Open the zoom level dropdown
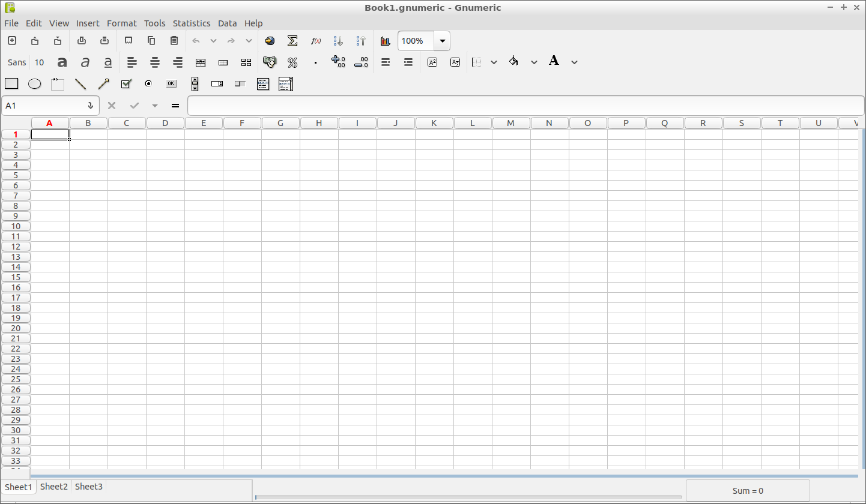 (x=443, y=41)
